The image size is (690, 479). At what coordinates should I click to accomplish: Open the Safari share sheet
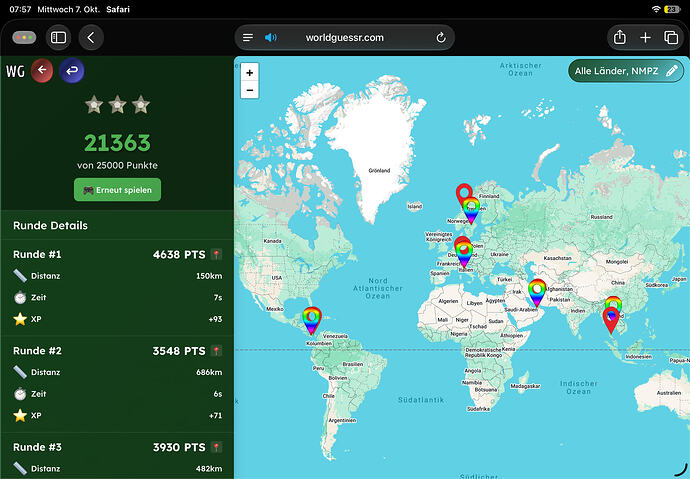click(620, 37)
